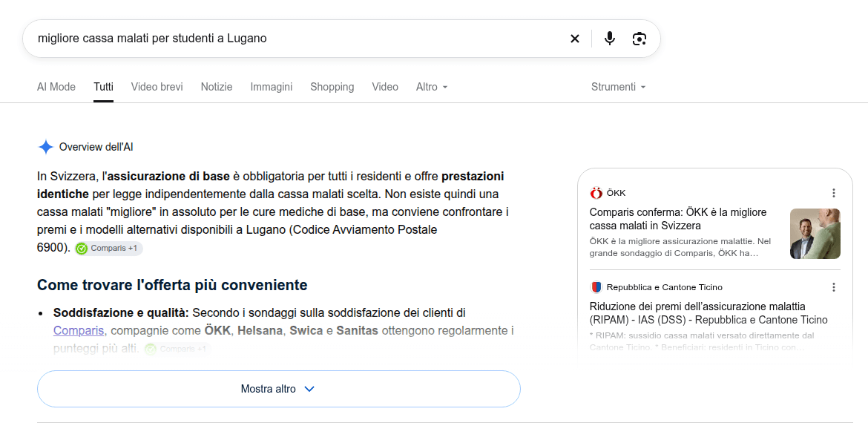Follow the Comparis hyperlink in the text

pyautogui.click(x=79, y=331)
